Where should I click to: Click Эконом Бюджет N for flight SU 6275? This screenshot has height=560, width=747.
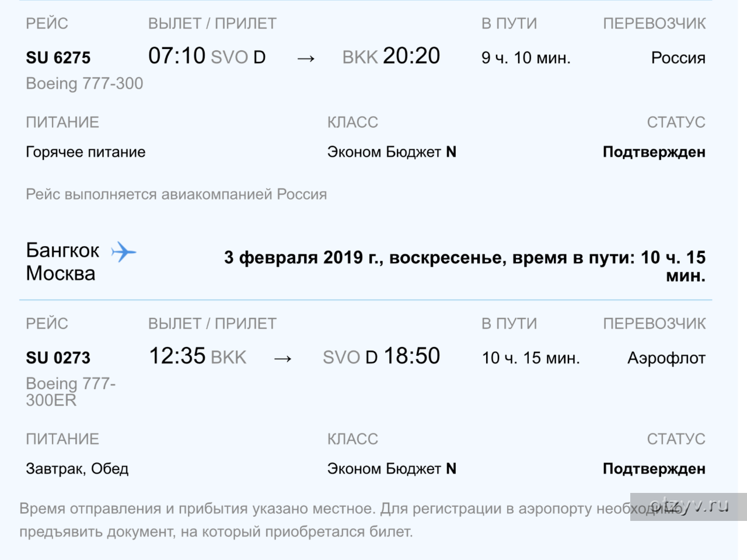click(392, 152)
